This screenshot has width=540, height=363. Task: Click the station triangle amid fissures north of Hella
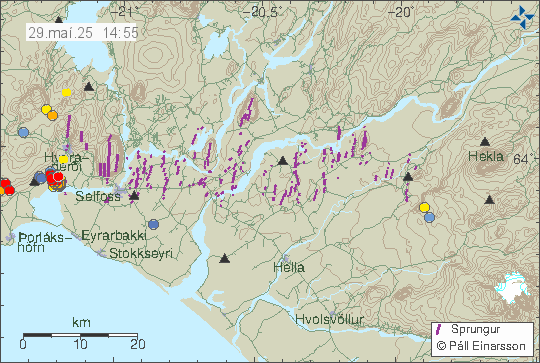click(282, 160)
